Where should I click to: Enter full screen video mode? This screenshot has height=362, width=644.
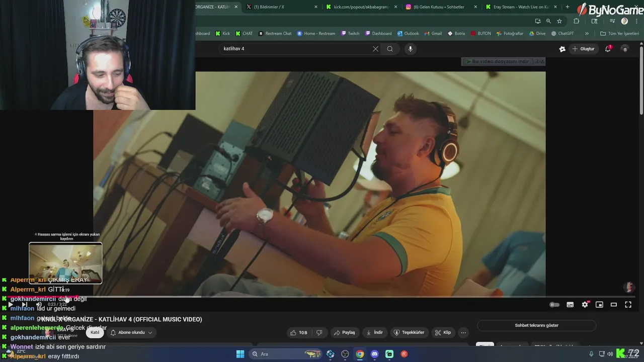pos(628,305)
